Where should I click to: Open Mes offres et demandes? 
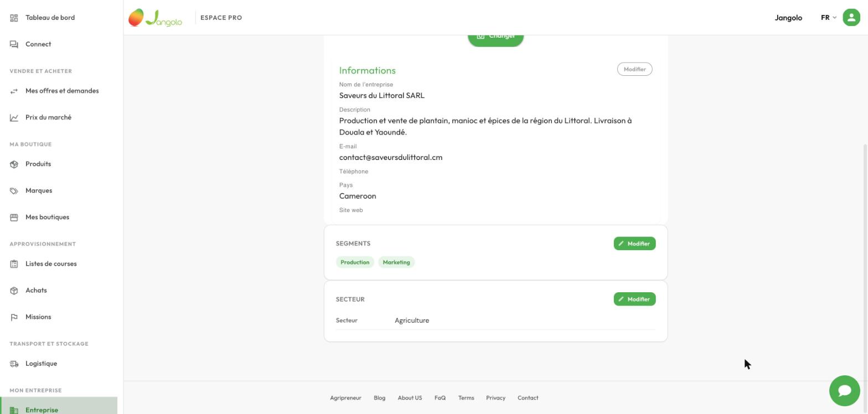pos(62,91)
